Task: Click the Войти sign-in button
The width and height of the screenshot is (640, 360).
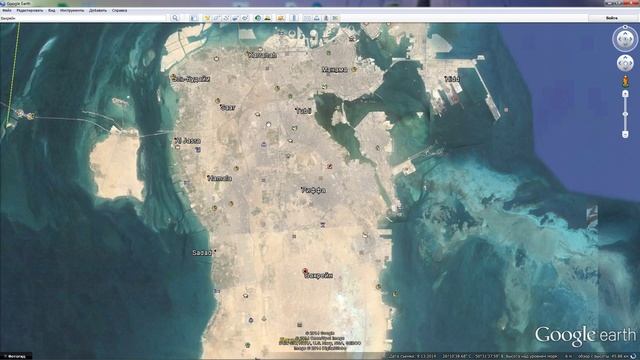Action: [611, 18]
